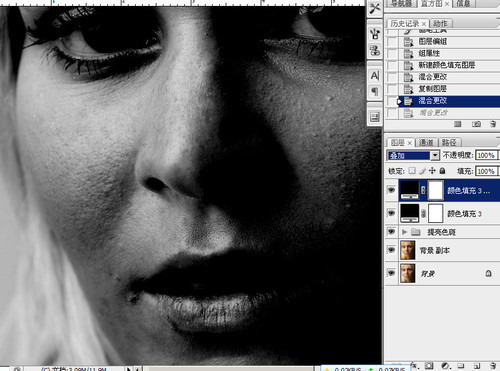Open the Tool Presets panel icon
The image size is (500, 371).
375,8
